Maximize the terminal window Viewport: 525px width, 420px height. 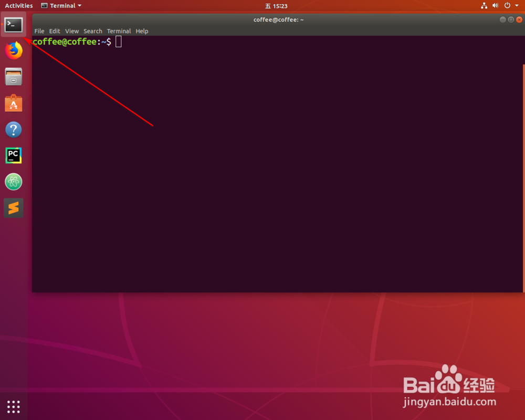tap(511, 20)
